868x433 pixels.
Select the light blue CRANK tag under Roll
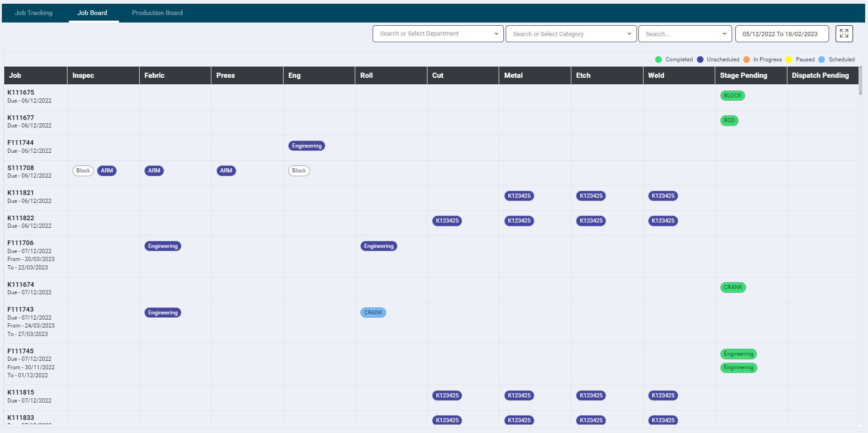[x=373, y=313]
